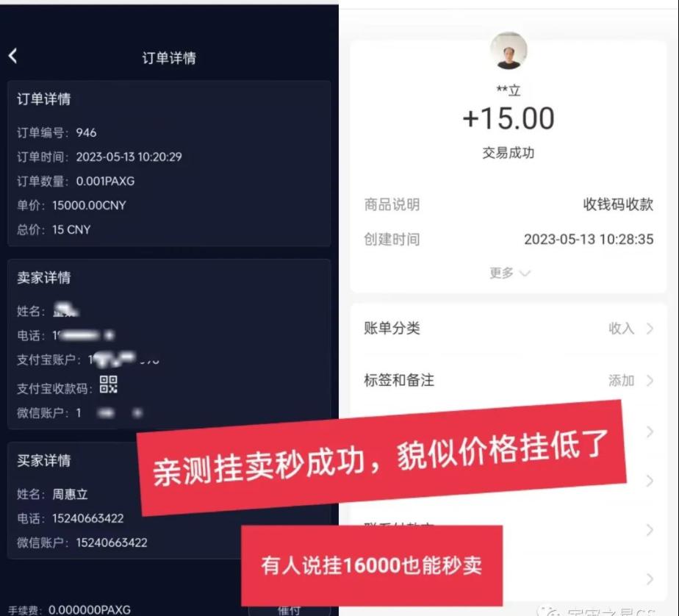This screenshot has height=616, width=679.
Task: Expand the 更多 details chevron
Action: pyautogui.click(x=510, y=273)
